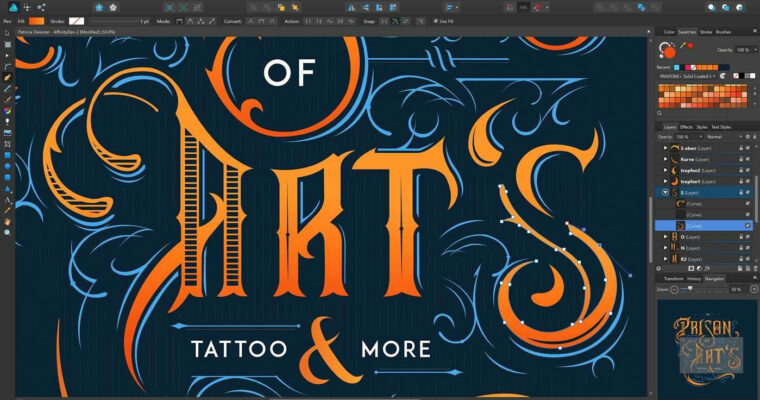Select the Artistic Text tool
760x400 pixels.
pyautogui.click(x=7, y=199)
